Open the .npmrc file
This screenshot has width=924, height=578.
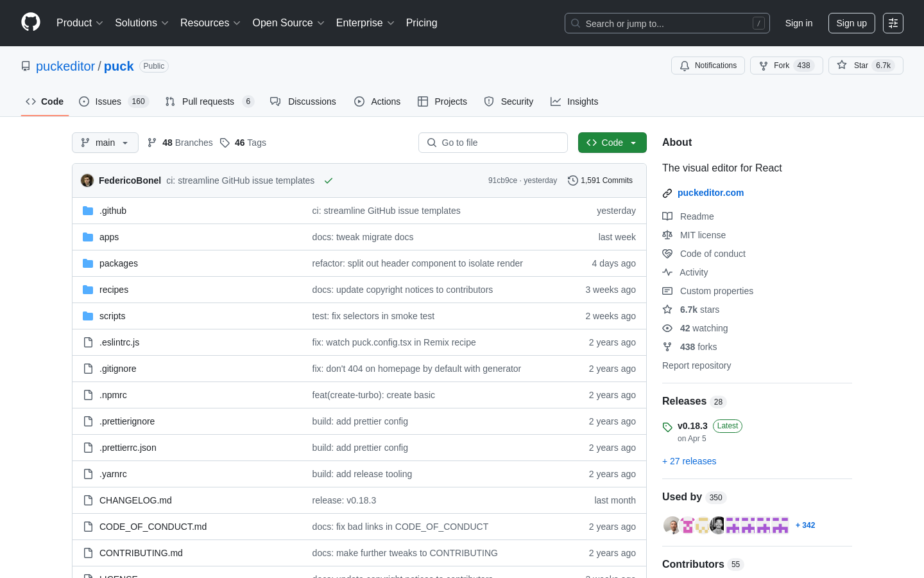point(113,395)
